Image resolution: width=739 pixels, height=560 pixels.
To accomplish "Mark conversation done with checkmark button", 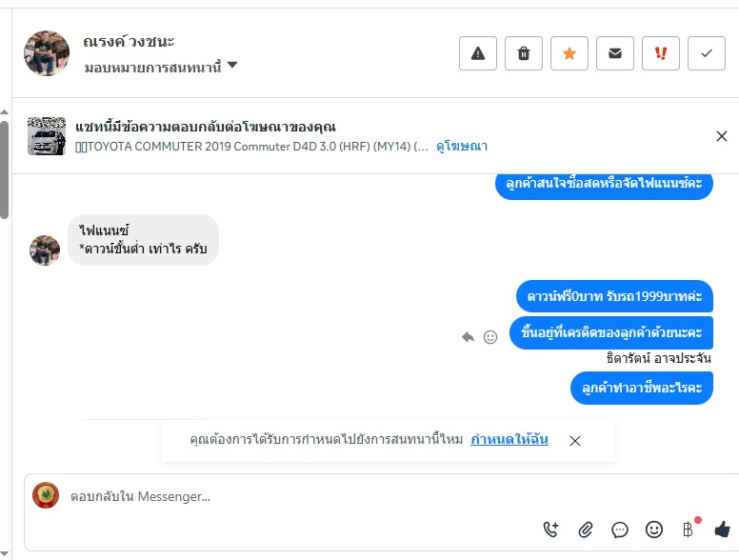I will tap(707, 53).
